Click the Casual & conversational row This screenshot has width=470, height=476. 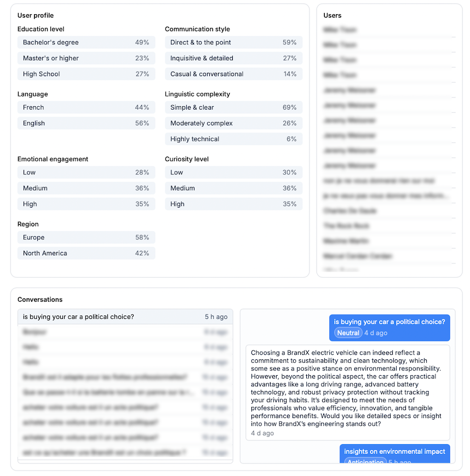[x=233, y=74]
